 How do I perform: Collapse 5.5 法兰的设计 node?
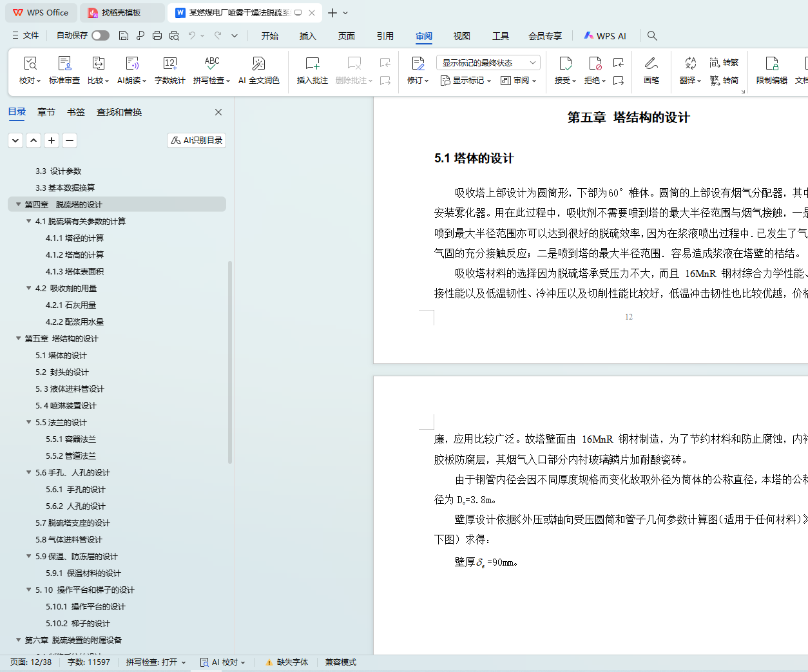pos(28,422)
